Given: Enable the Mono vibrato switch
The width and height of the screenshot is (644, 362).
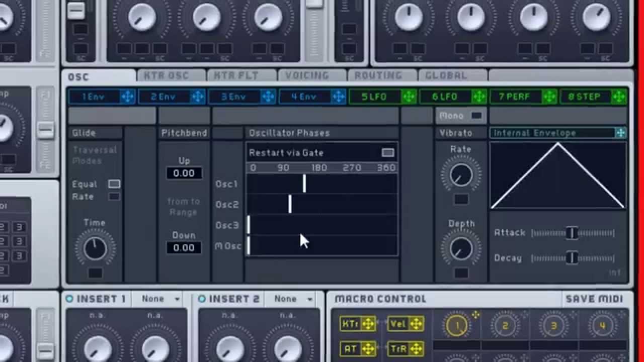Looking at the screenshot, I should [x=476, y=116].
